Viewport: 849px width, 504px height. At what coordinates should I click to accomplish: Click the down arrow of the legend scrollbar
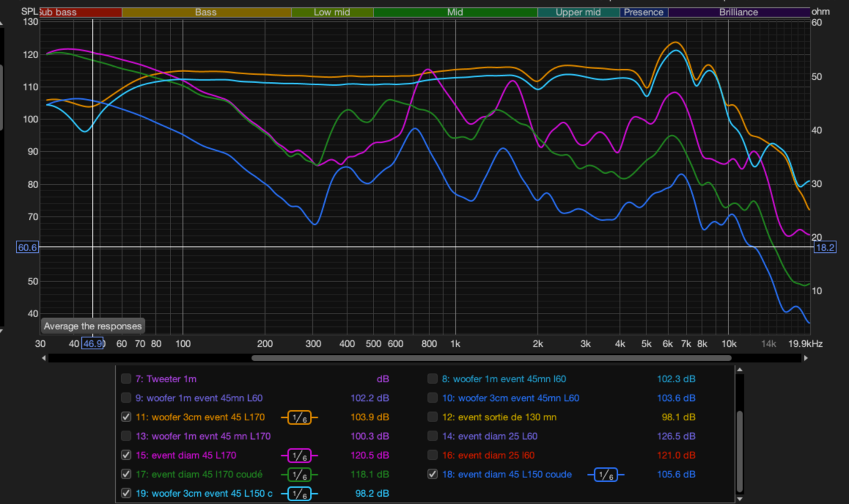coord(739,499)
